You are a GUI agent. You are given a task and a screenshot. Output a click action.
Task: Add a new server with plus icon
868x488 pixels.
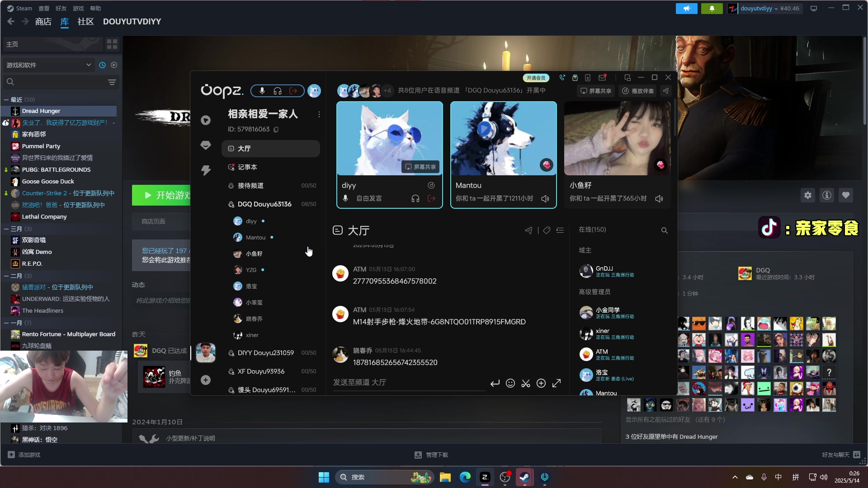pyautogui.click(x=206, y=380)
